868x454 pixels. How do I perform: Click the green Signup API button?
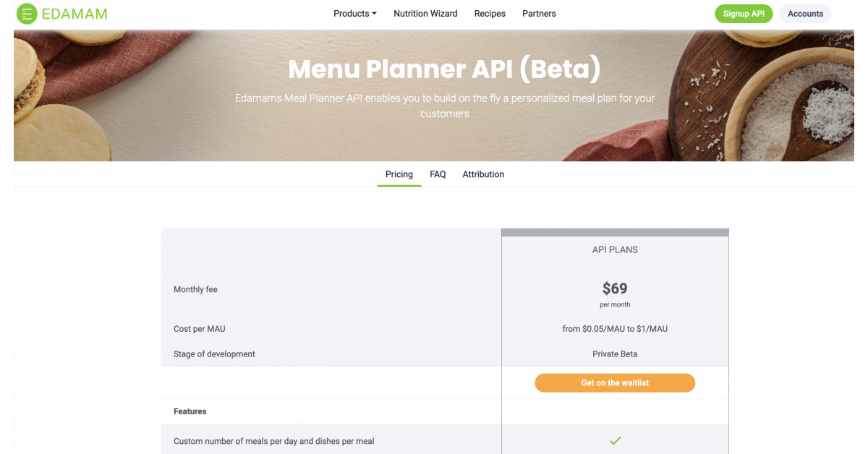click(x=744, y=14)
